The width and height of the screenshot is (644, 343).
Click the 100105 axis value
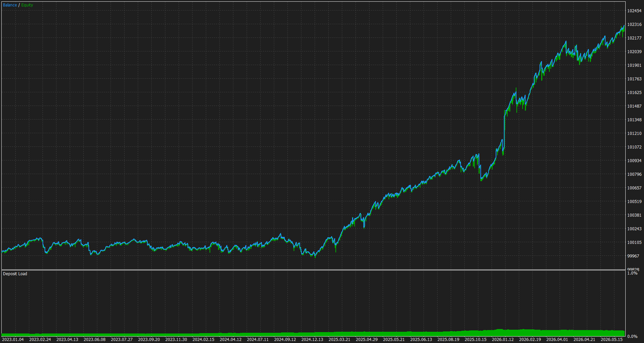tap(634, 243)
